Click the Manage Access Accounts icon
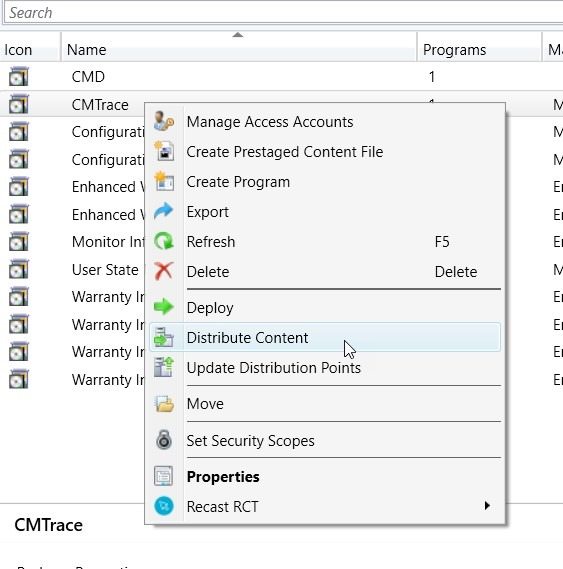Viewport: 563px width, 569px height. (x=164, y=122)
